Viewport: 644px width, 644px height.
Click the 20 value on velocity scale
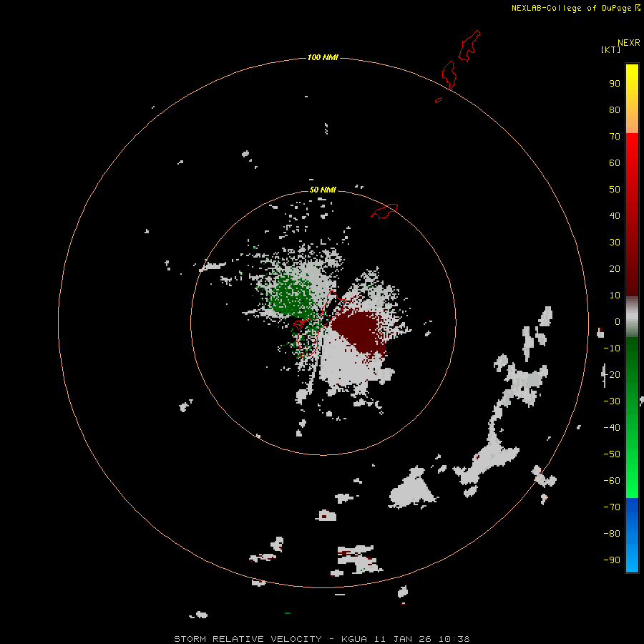615,269
